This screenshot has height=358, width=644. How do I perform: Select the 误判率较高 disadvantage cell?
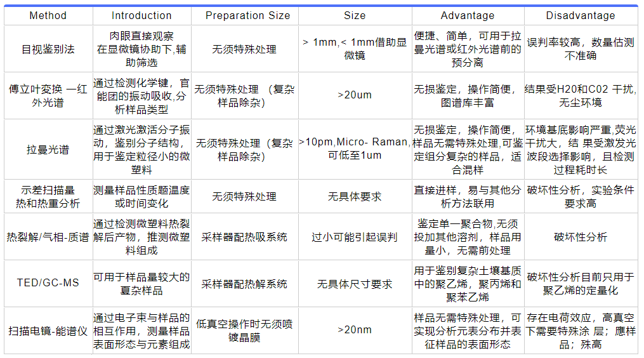(581, 49)
